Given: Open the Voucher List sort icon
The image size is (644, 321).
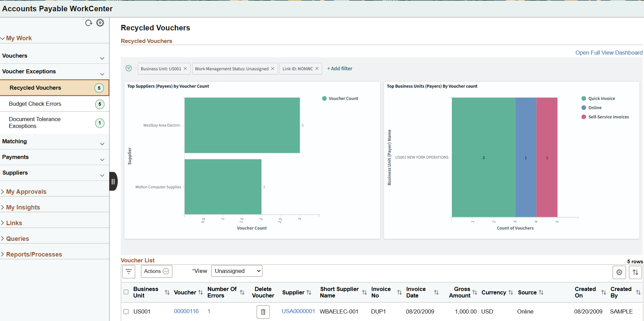Looking at the screenshot, I should coord(635,272).
